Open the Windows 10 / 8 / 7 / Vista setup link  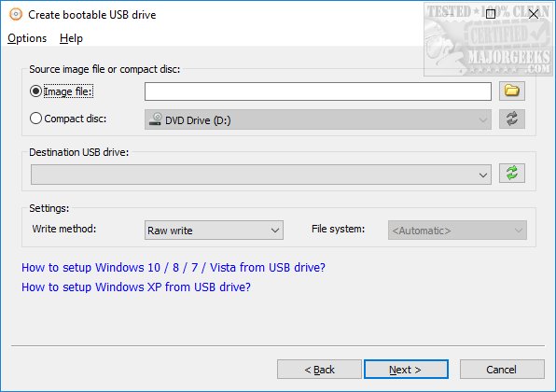click(x=174, y=267)
